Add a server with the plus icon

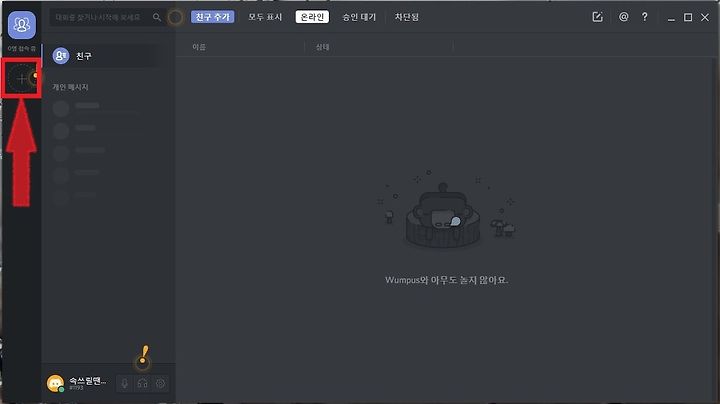[22, 79]
